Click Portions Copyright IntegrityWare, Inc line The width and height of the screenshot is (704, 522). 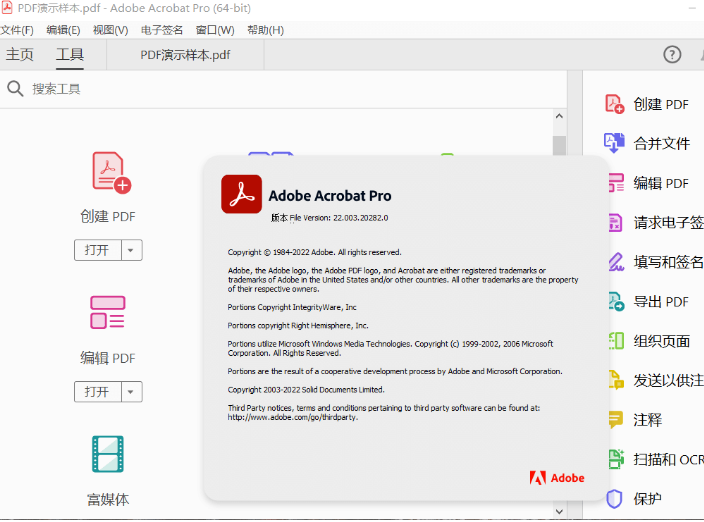coord(292,307)
